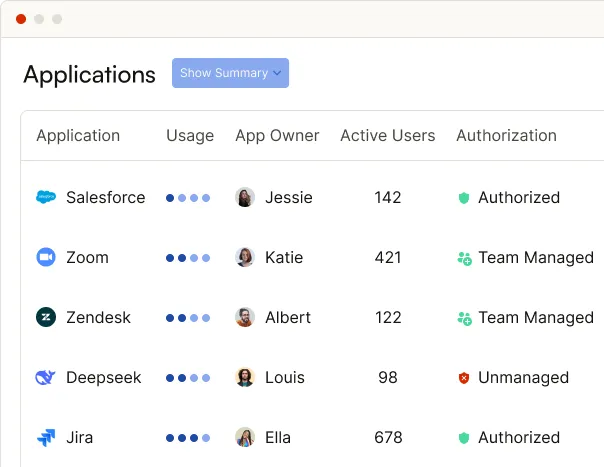
Task: Click Louis's avatar photo
Action: [x=245, y=377]
